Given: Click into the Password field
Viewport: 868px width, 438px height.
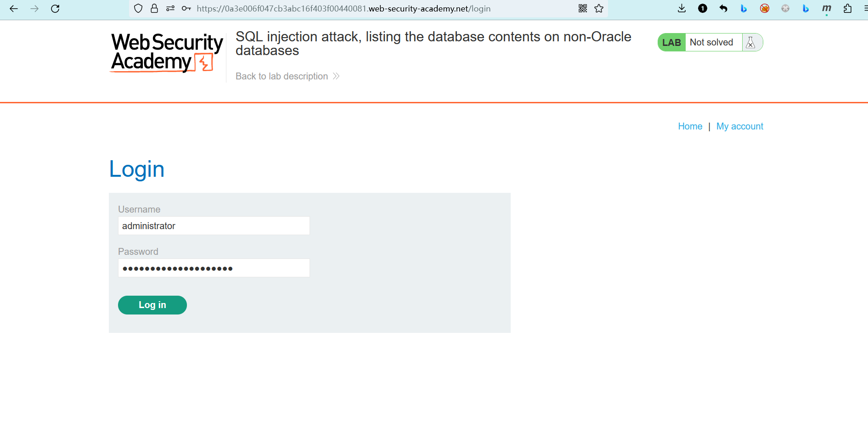Looking at the screenshot, I should (x=214, y=268).
